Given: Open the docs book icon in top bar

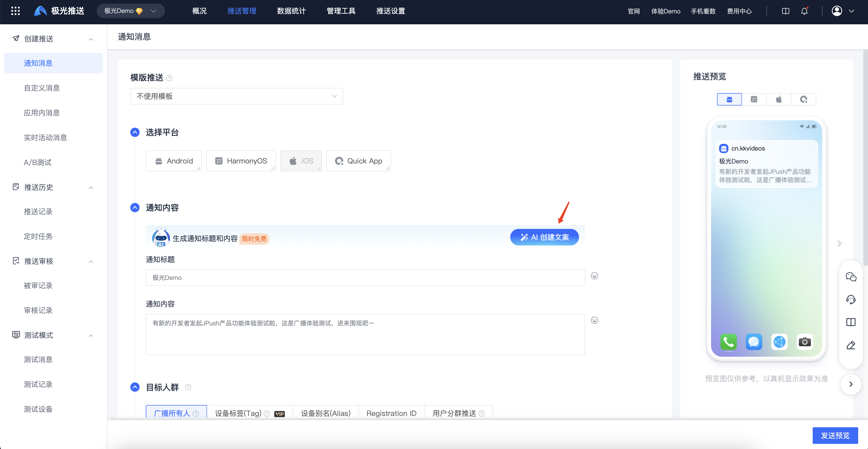Looking at the screenshot, I should coord(786,11).
